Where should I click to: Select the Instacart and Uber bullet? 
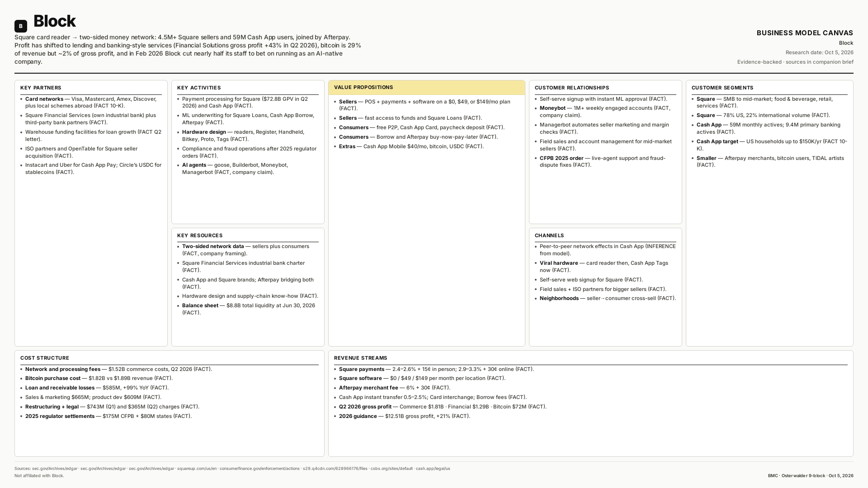pyautogui.click(x=91, y=169)
